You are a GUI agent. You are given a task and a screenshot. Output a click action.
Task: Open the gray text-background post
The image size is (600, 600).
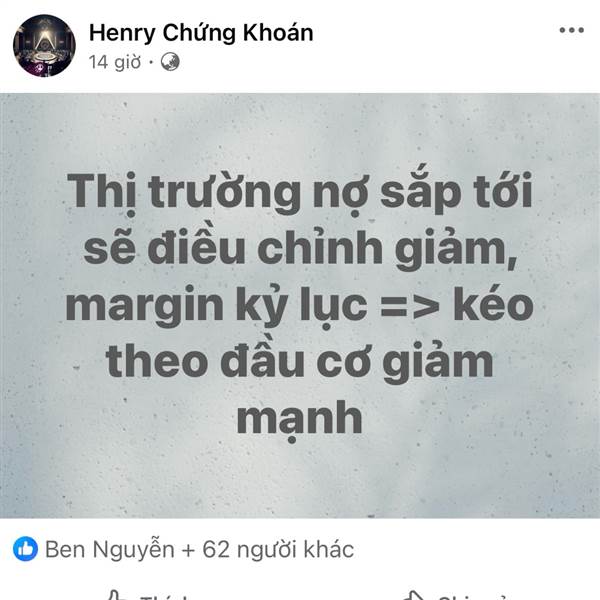point(300,305)
